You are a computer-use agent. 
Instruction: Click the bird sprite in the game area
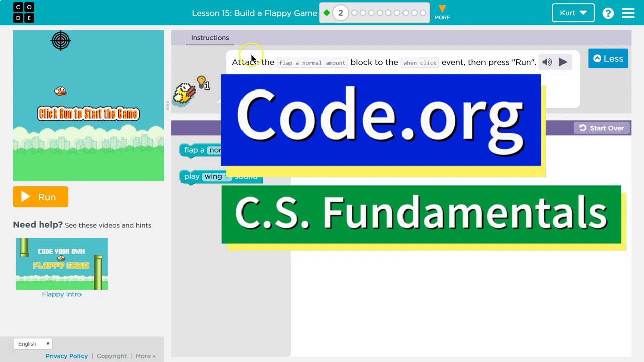[x=60, y=91]
